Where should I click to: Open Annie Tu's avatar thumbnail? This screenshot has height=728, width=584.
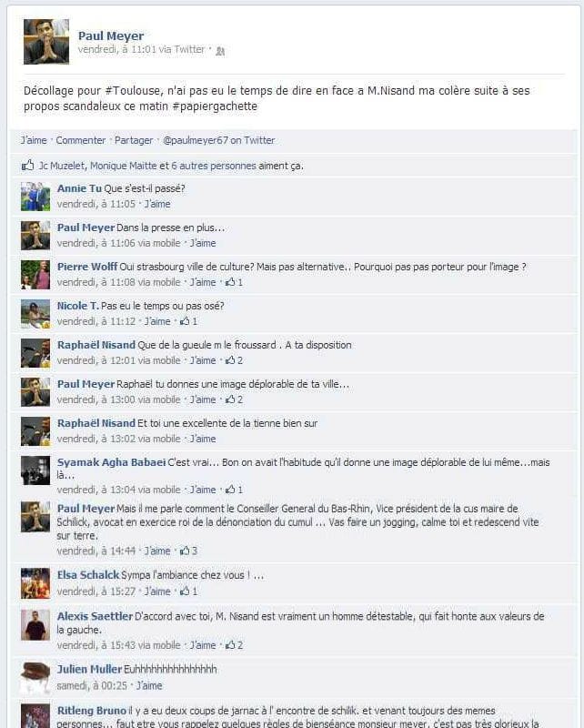(35, 197)
